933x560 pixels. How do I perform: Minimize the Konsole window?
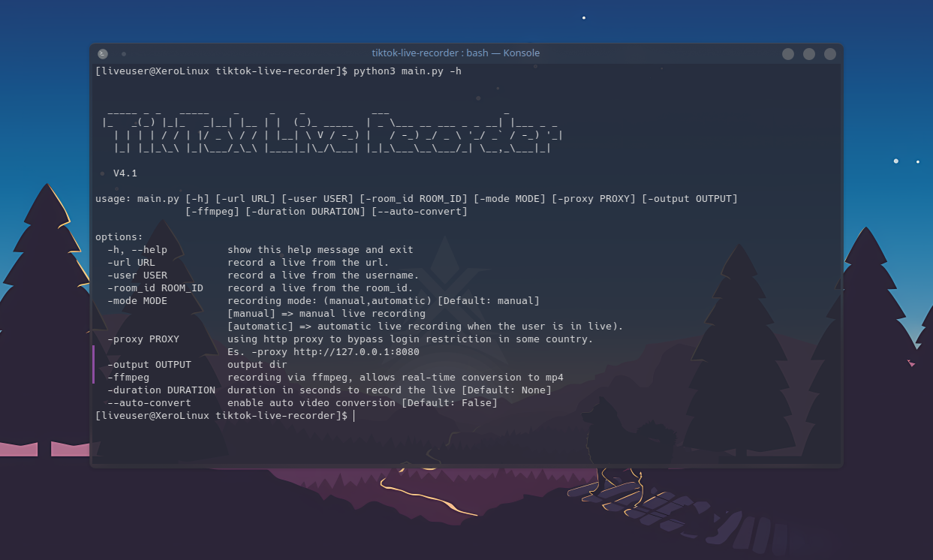787,53
